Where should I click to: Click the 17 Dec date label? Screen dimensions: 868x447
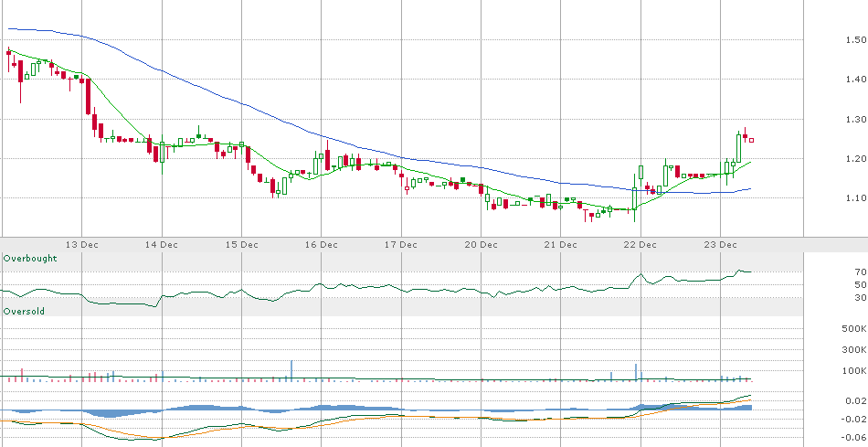coord(401,244)
